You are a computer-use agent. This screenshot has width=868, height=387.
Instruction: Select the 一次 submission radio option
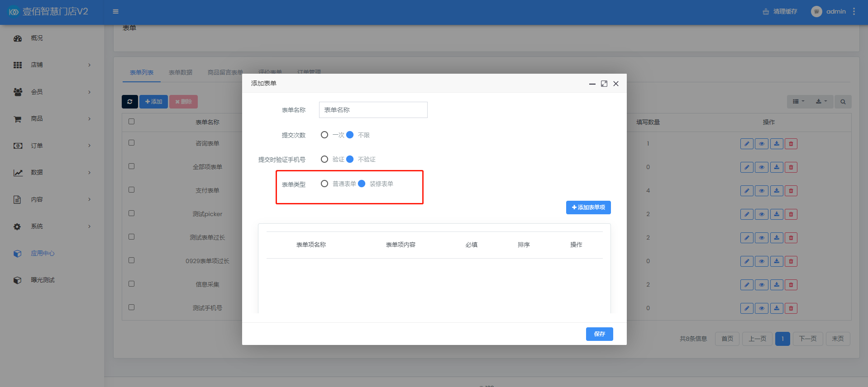[324, 135]
